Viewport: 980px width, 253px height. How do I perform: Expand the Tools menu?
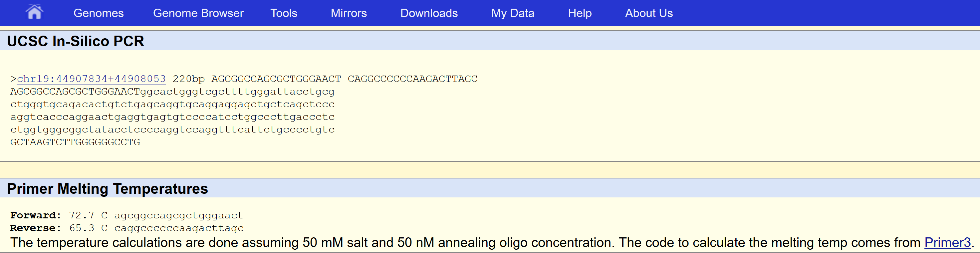[284, 13]
